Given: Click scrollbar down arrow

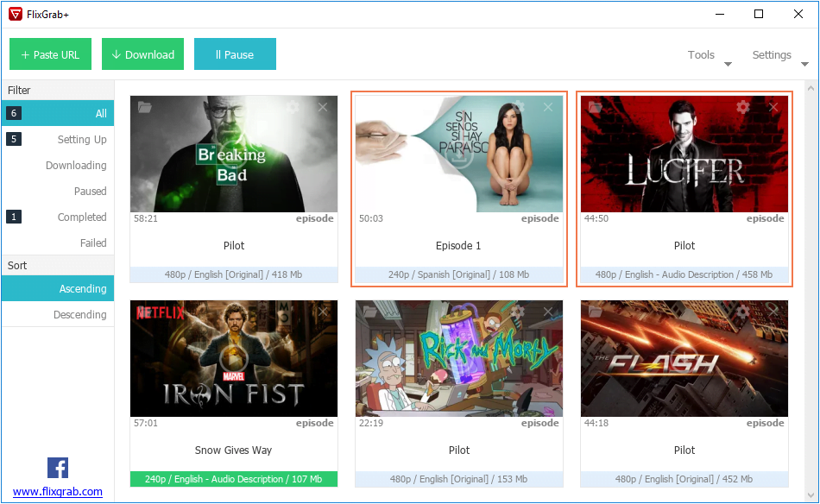Looking at the screenshot, I should tap(811, 495).
